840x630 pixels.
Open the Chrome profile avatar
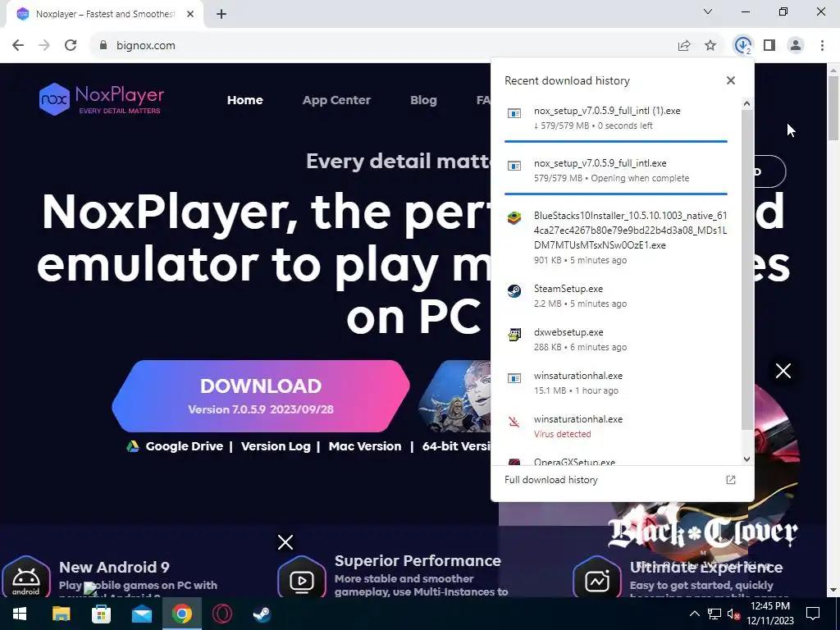point(796,46)
